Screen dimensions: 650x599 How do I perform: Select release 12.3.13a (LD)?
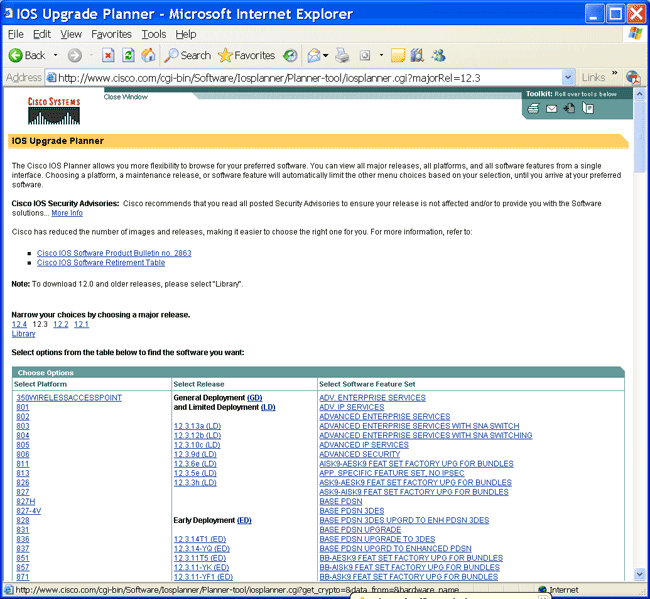point(197,426)
